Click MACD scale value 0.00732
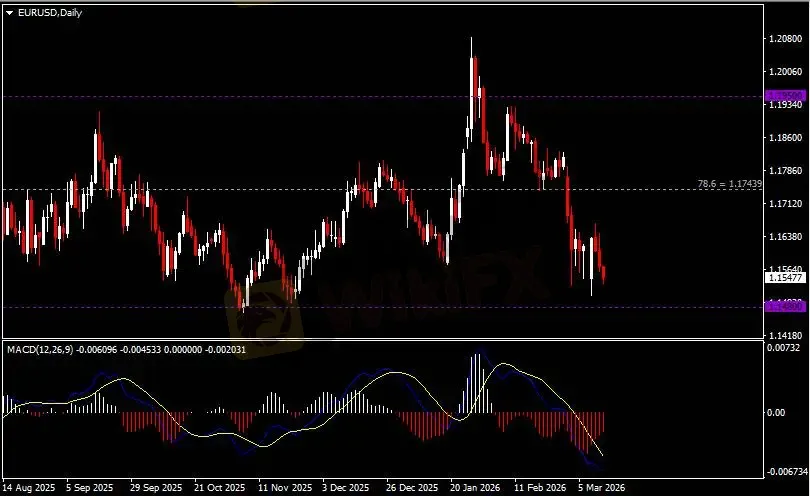This screenshot has height=496, width=810. pos(783,348)
